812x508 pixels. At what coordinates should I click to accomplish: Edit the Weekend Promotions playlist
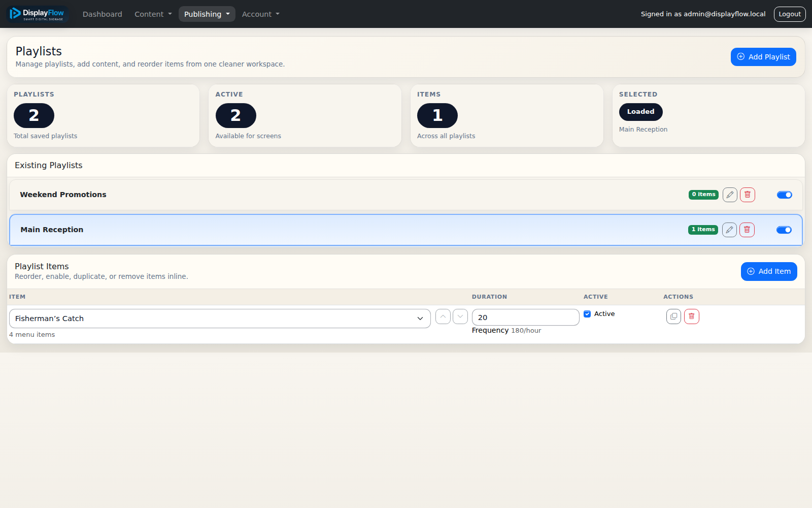[x=730, y=195]
